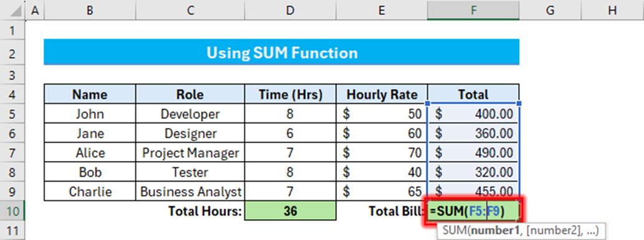Select row 1 header
The height and width of the screenshot is (240, 644).
tap(12, 30)
